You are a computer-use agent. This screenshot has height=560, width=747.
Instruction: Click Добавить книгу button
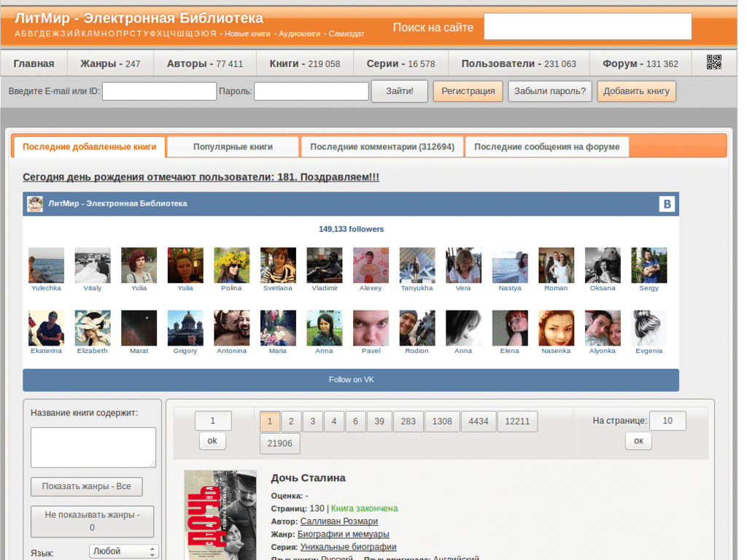(636, 91)
